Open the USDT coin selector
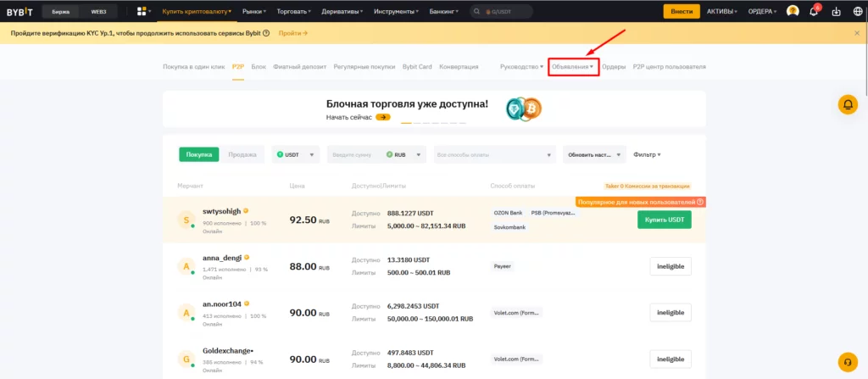This screenshot has height=379, width=868. point(296,154)
